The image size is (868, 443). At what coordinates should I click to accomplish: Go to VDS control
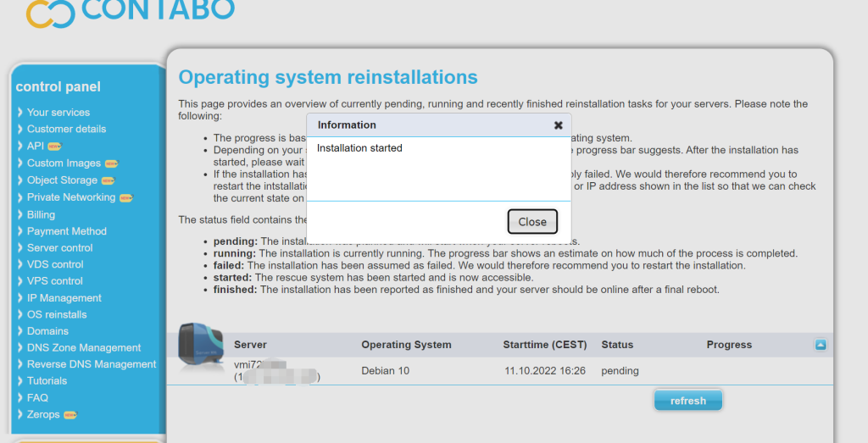pyautogui.click(x=55, y=264)
